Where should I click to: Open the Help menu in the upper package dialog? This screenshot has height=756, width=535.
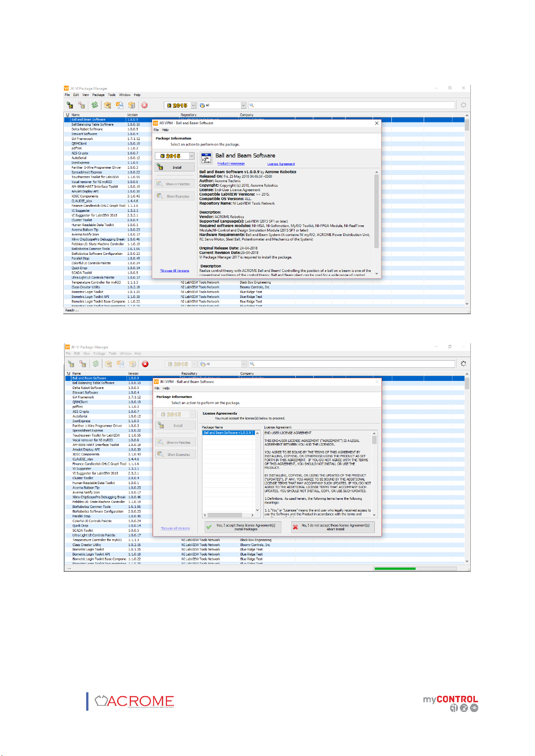click(x=165, y=130)
